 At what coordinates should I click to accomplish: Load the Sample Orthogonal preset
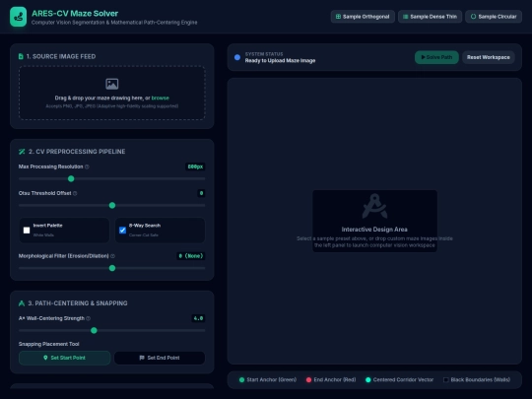click(x=363, y=17)
